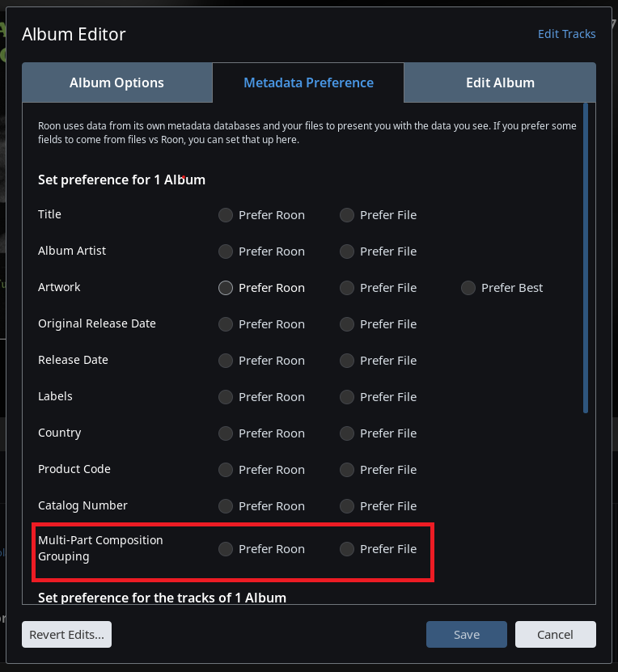Open the Edit Album tab
The height and width of the screenshot is (672, 618).
500,82
